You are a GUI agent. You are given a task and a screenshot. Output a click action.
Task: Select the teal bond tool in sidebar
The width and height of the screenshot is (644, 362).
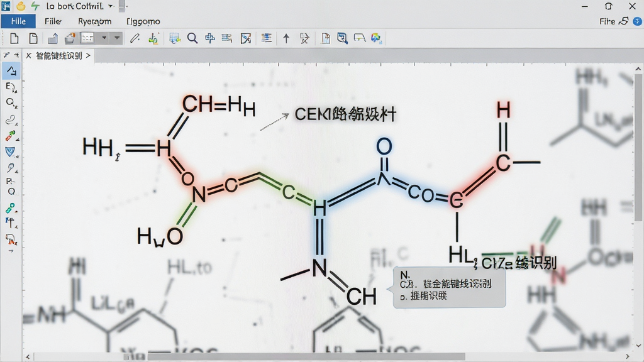coord(11,208)
